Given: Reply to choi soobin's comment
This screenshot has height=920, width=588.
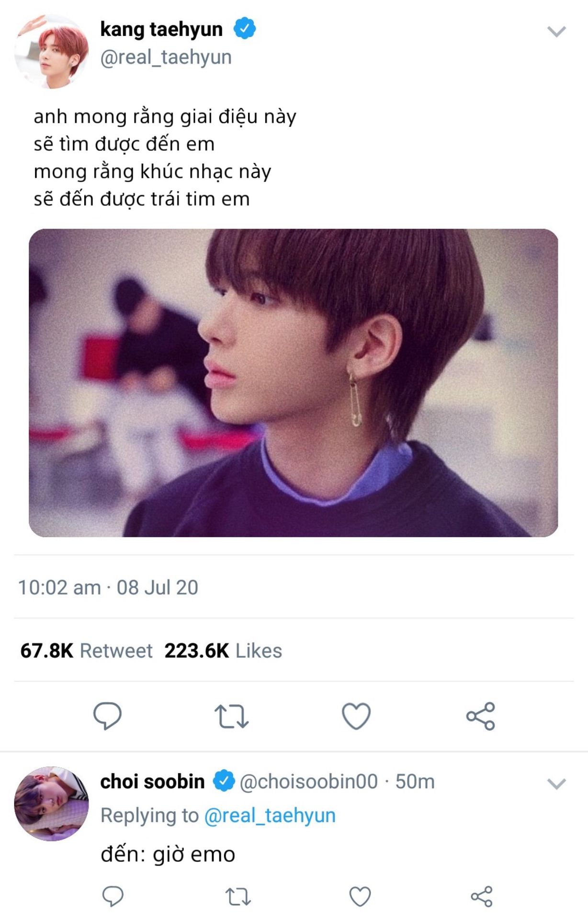Looking at the screenshot, I should (x=113, y=896).
